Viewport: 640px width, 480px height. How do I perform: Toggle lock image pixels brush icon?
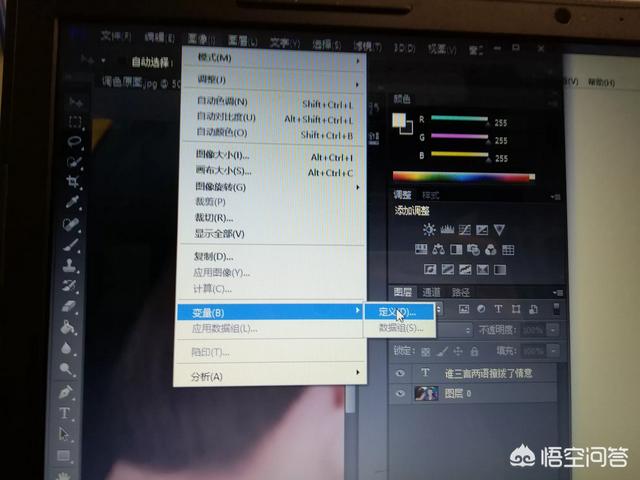(442, 351)
